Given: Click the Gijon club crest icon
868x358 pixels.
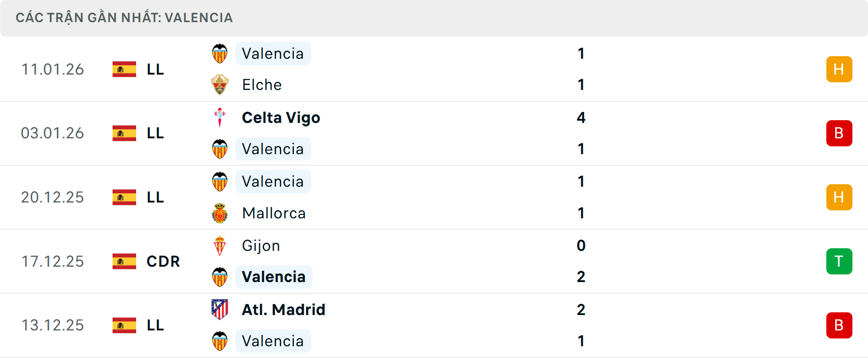Looking at the screenshot, I should (220, 246).
